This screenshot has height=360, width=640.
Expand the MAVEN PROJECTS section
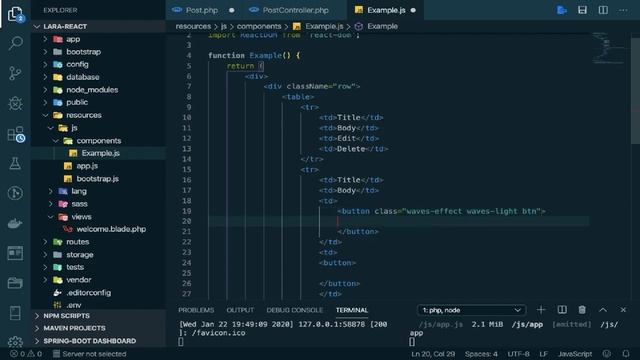pos(98,328)
